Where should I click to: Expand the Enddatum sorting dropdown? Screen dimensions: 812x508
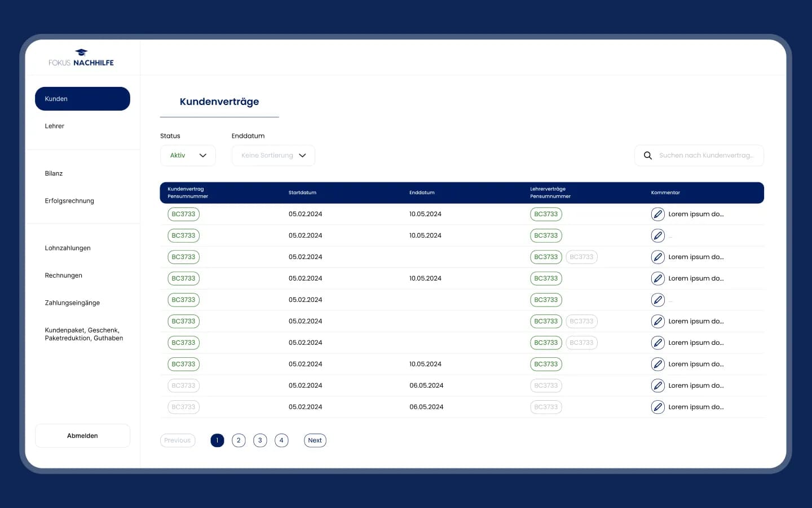pyautogui.click(x=273, y=156)
